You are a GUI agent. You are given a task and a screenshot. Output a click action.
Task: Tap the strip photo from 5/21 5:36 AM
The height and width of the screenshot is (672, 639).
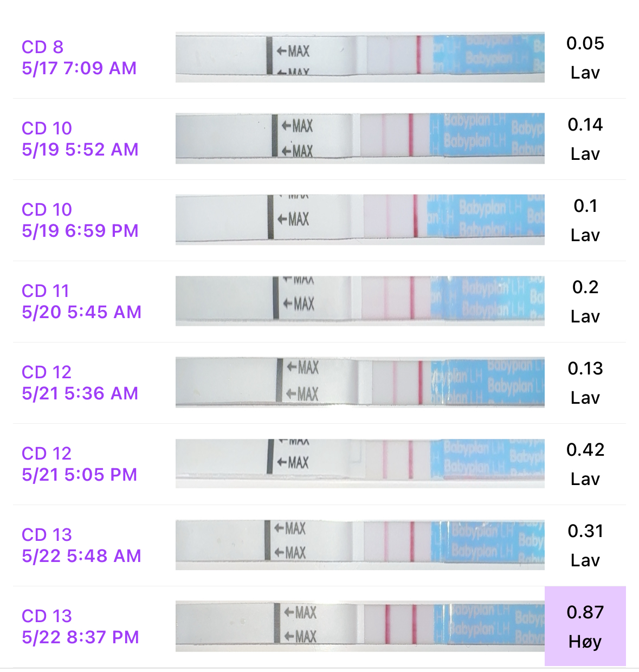[360, 383]
